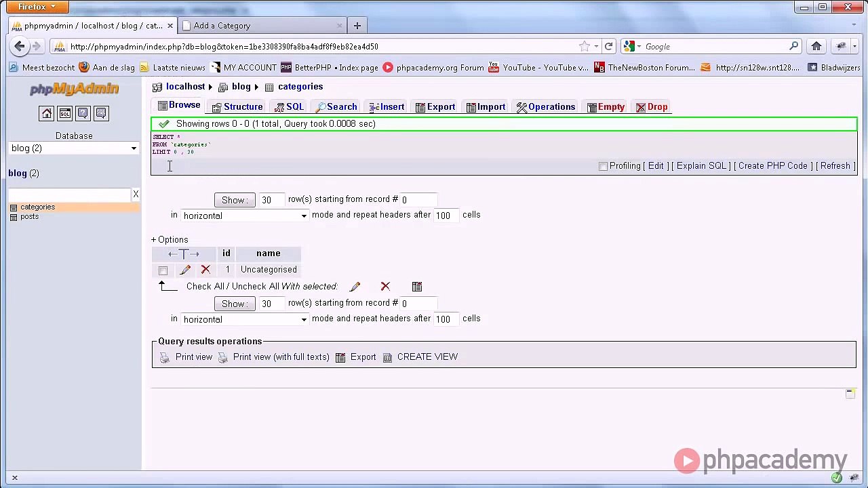Click the With selected delete red X icon
Viewport: 868px width, 488px height.
pos(385,287)
